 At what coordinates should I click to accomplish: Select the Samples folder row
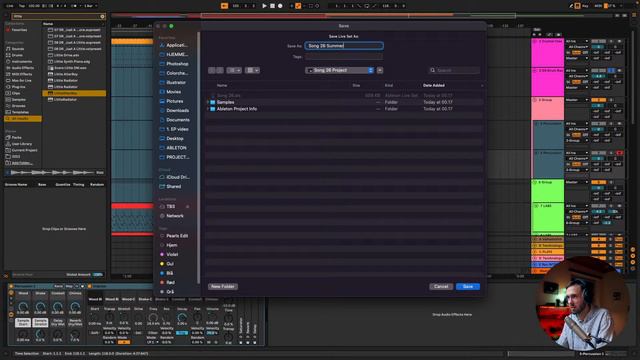coord(344,102)
